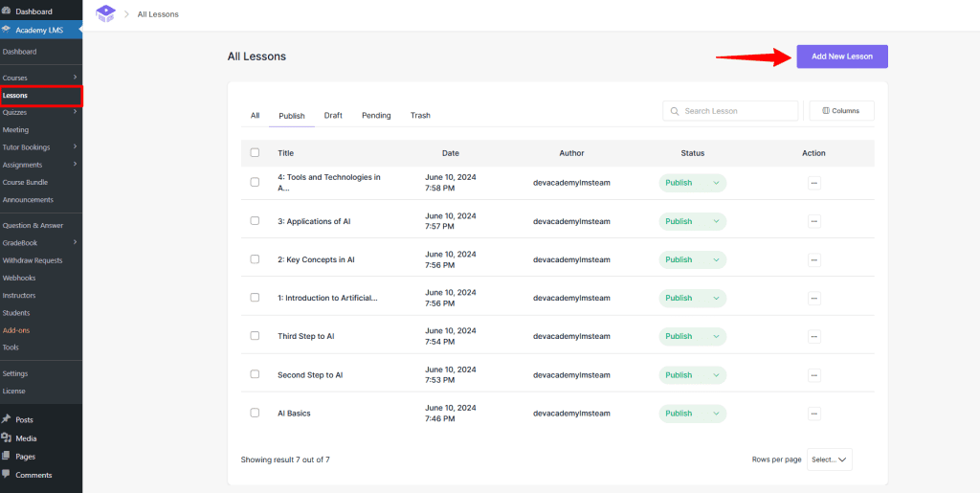
Task: Open action menu for 3: Applications of AI
Action: pyautogui.click(x=813, y=221)
